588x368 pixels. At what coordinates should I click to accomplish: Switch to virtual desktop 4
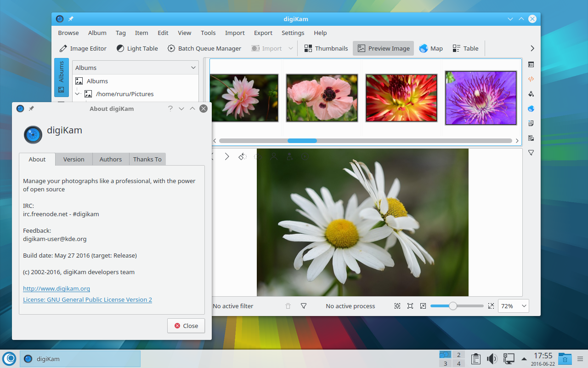tap(458, 363)
